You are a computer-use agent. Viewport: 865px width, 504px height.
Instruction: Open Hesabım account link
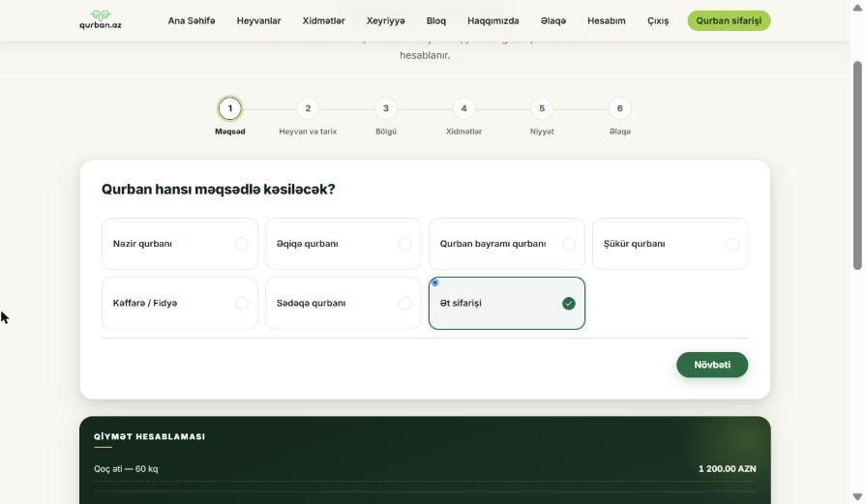point(607,21)
